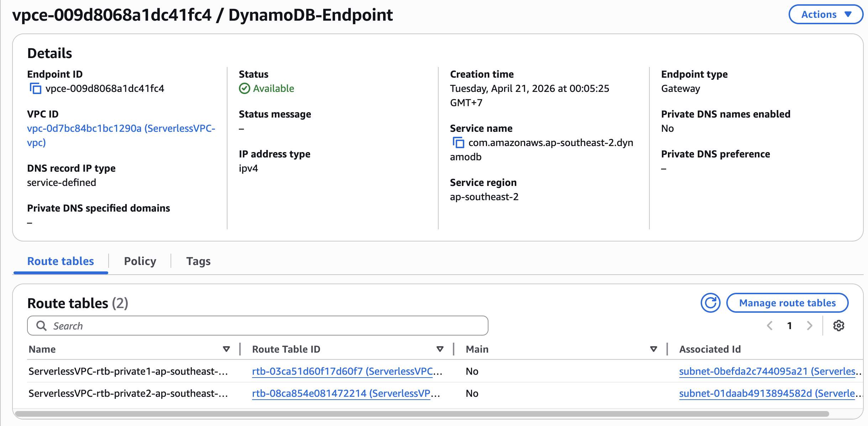Open the Main column sort dropdown
Viewport: 868px width, 426px height.
tap(653, 349)
